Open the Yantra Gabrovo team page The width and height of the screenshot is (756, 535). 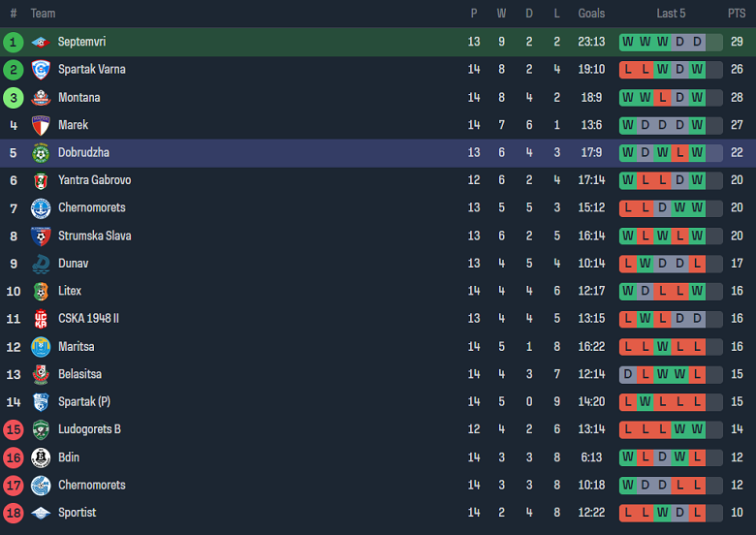[94, 180]
